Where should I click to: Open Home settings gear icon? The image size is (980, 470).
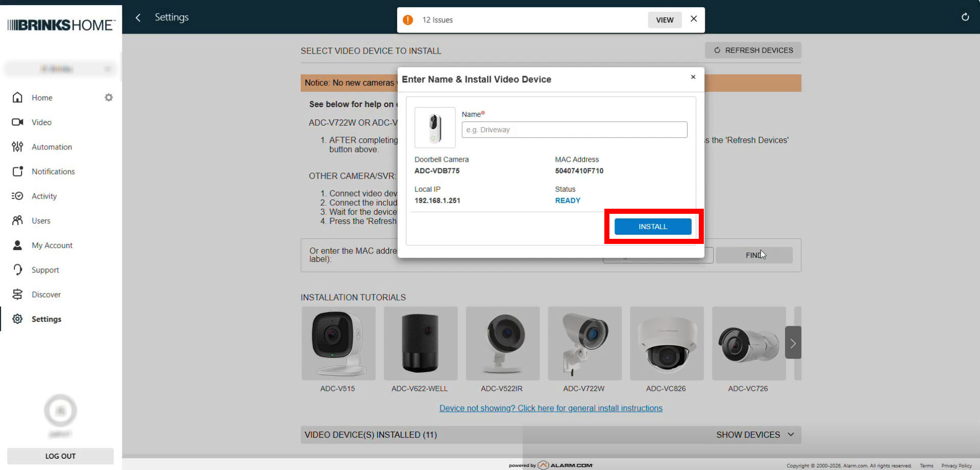109,97
